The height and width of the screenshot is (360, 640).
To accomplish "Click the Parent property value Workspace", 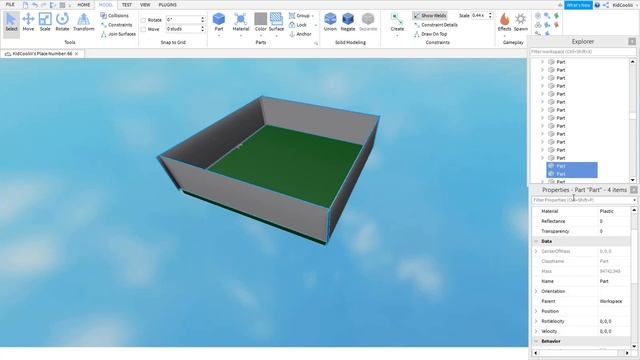I will pyautogui.click(x=611, y=301).
